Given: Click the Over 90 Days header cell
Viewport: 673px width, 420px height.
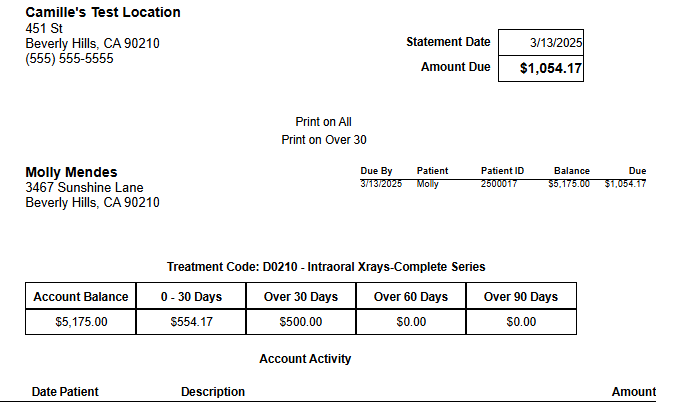Looking at the screenshot, I should (521, 296).
